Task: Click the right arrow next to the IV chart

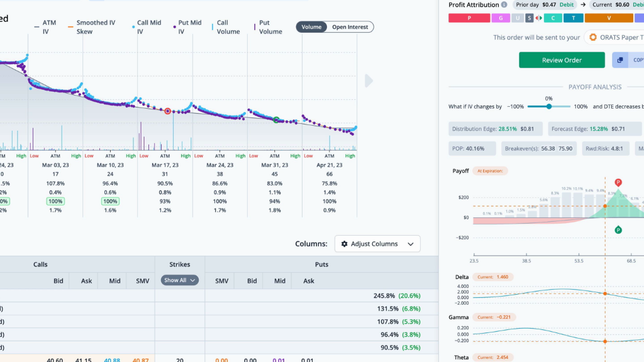Action: tap(369, 80)
